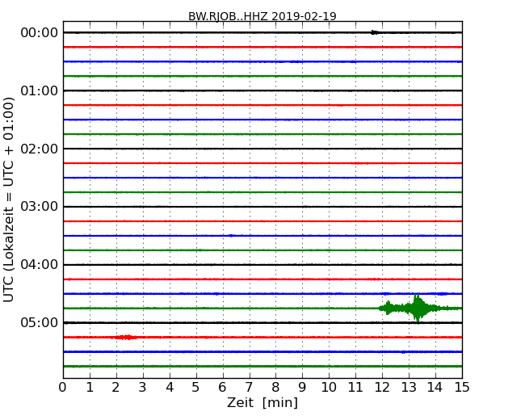Click the large green seismic event peak
The height and width of the screenshot is (420, 525).
point(418,308)
